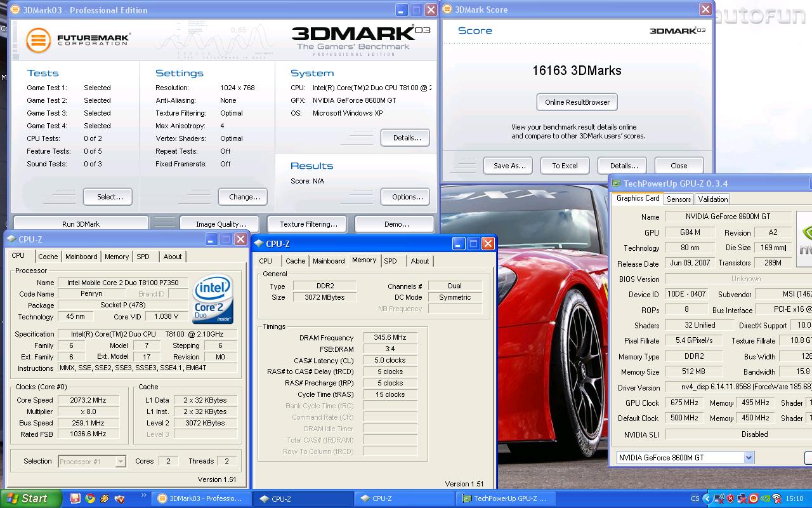Expand hidden system tray icons arrow

point(707,499)
